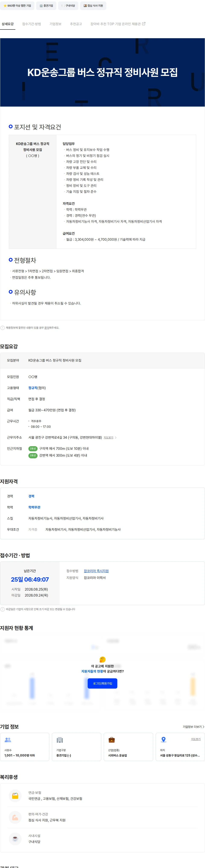Click the 중견기업 tag chip
Viewport: 205px width, 868px height.
tap(46, 6)
